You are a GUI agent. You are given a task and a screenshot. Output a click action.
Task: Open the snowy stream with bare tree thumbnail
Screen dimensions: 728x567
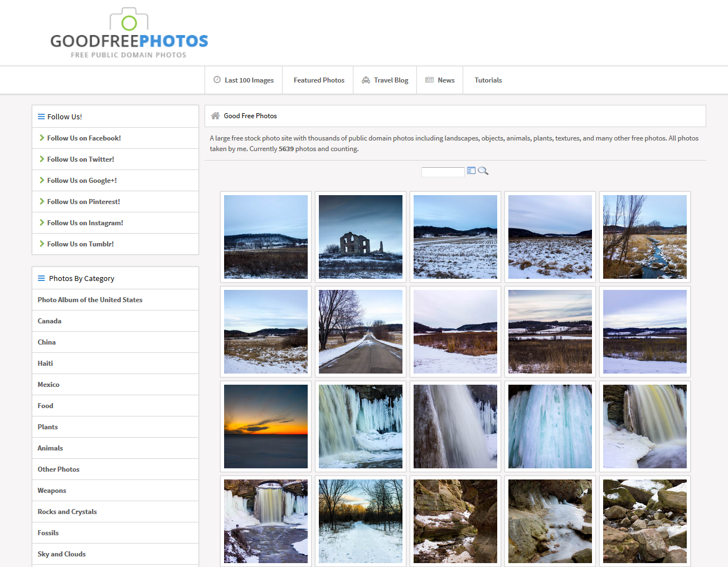pyautogui.click(x=645, y=237)
